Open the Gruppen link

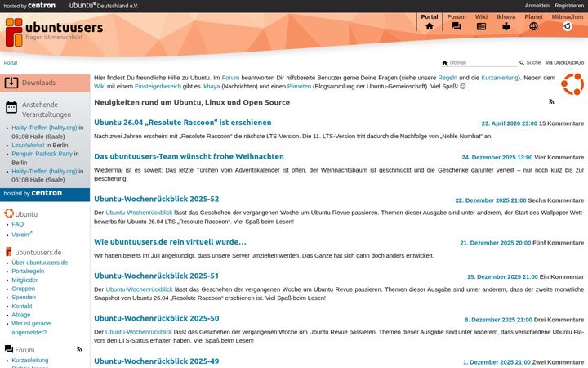pyautogui.click(x=23, y=289)
